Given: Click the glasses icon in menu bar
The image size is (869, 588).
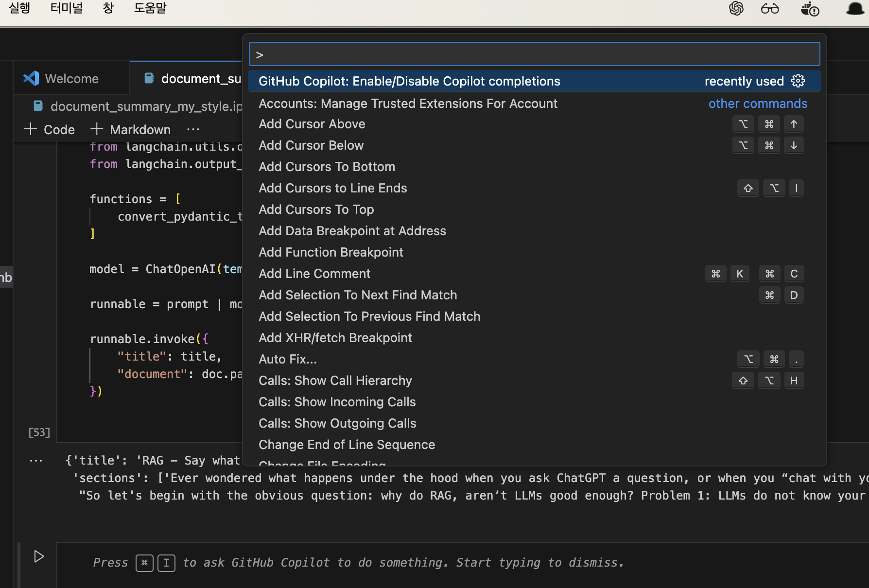Looking at the screenshot, I should 770,8.
